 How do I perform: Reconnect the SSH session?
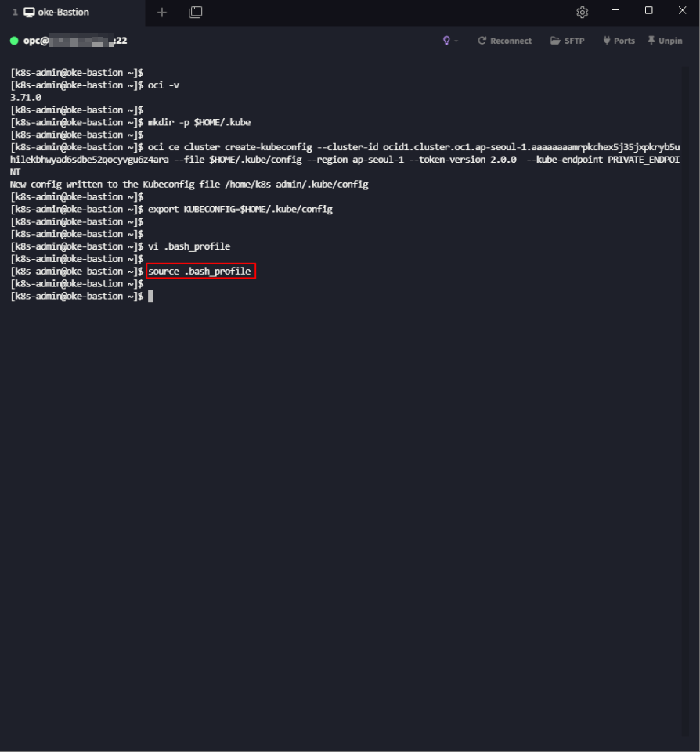coord(504,41)
